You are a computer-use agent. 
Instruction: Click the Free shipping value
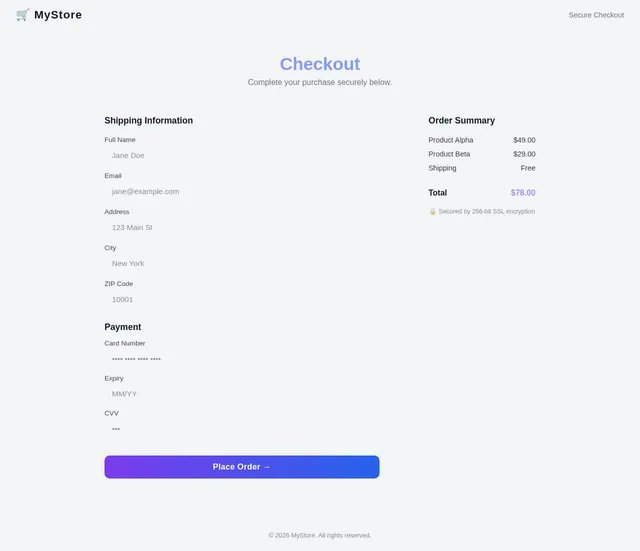(x=528, y=168)
